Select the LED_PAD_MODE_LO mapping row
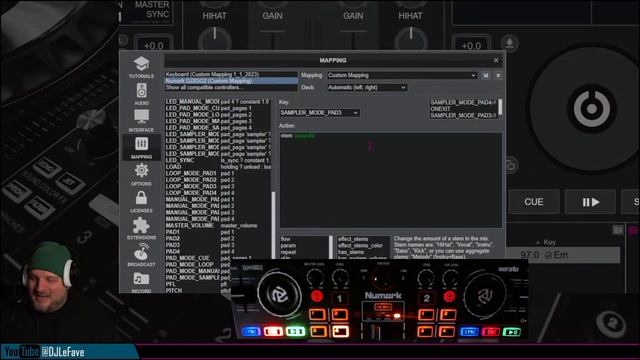640x360 pixels. (x=218, y=115)
